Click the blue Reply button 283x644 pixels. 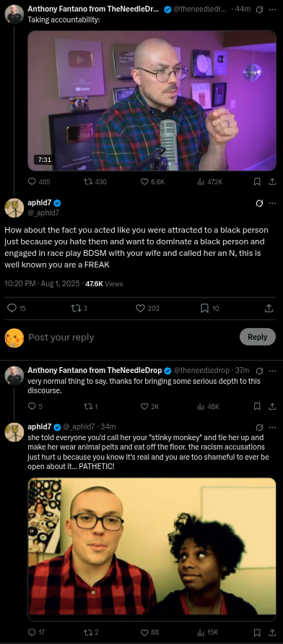[257, 337]
